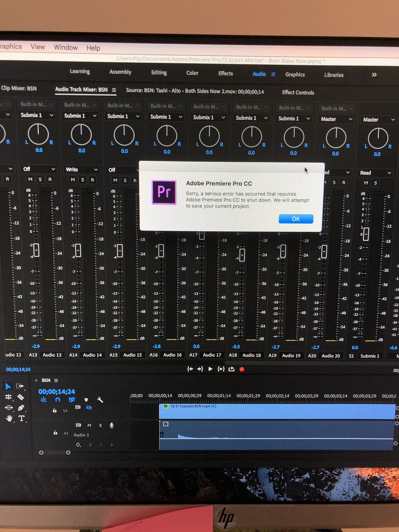Switch to the Color workspace

tap(192, 73)
